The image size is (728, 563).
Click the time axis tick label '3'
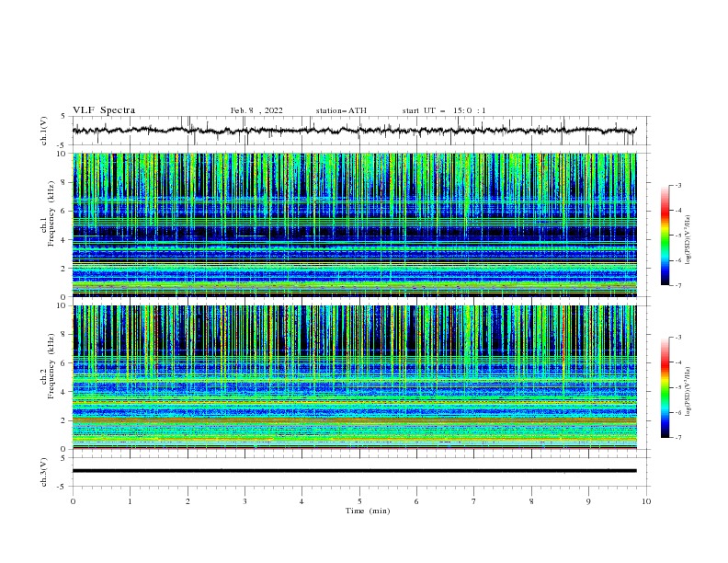(245, 501)
